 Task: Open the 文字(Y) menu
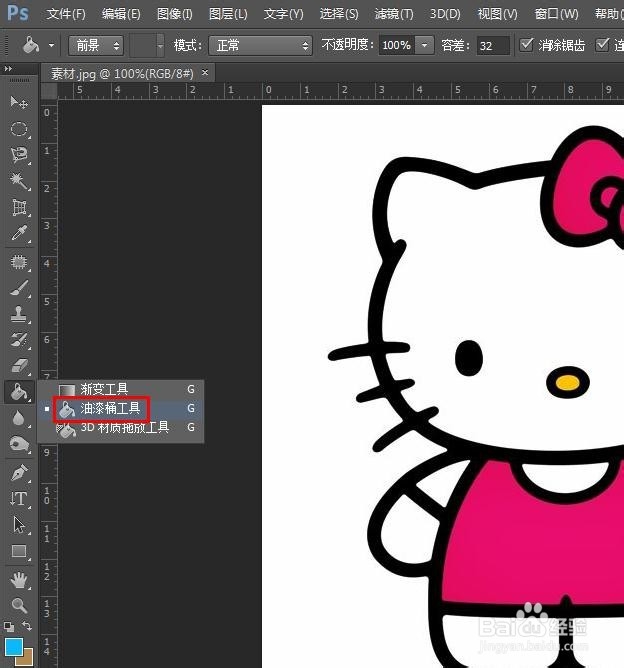point(283,14)
